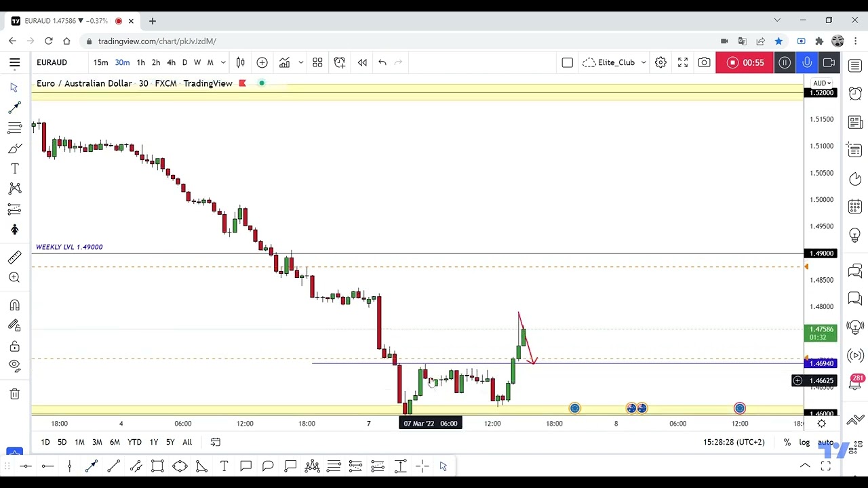Switch to 4h timeframe
Screen dimensions: 868x488
pyautogui.click(x=171, y=62)
